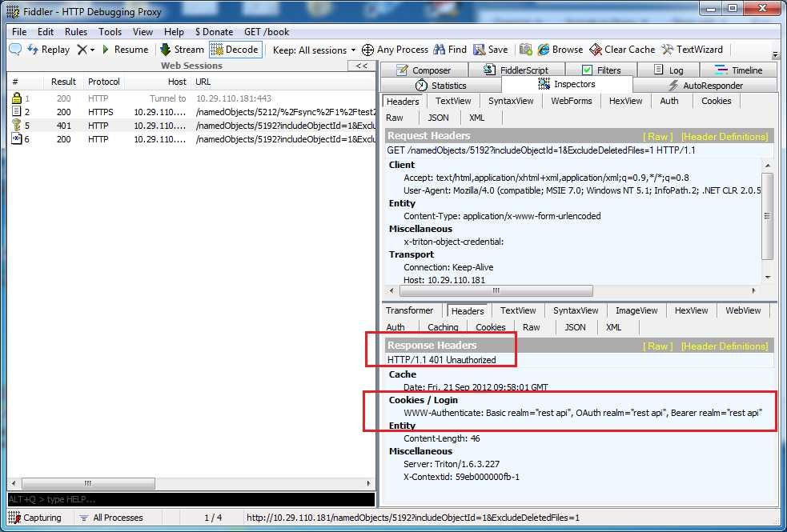Select the Server: Triton/1.6.3.227 header line

click(x=452, y=464)
